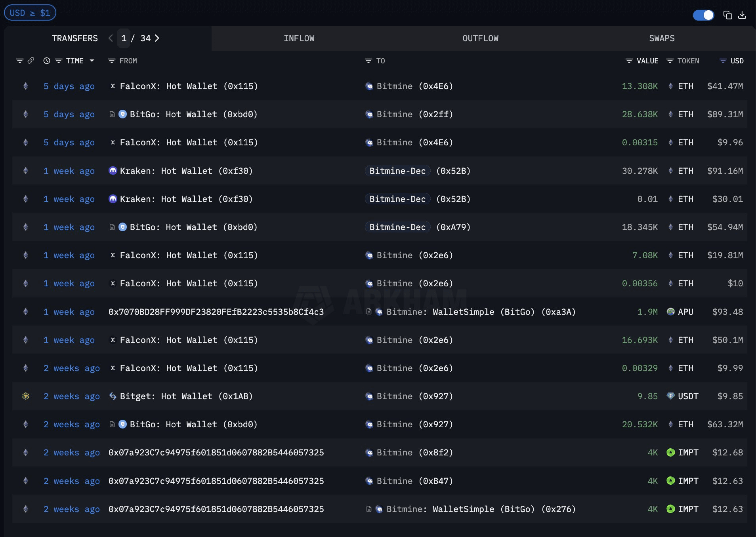Expand the TIME sort dropdown arrow

tap(92, 61)
